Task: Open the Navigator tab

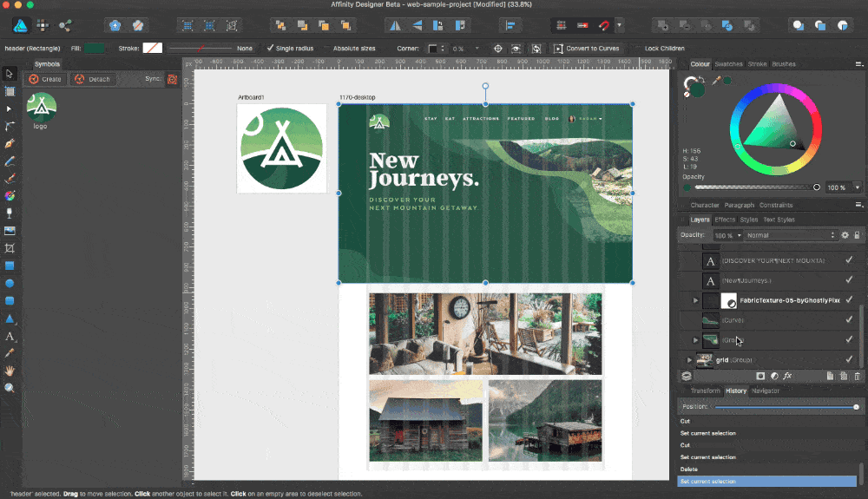Action: pos(765,391)
